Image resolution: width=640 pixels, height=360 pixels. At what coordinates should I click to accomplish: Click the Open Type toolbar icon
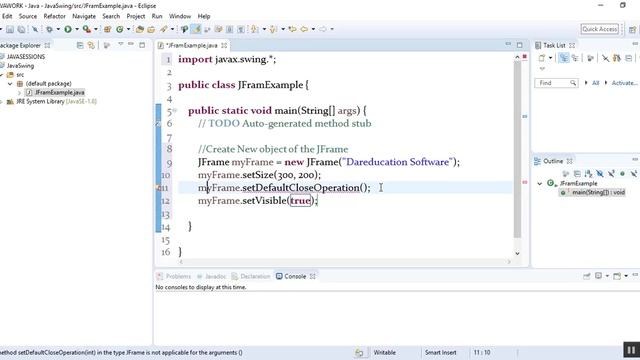point(140,29)
